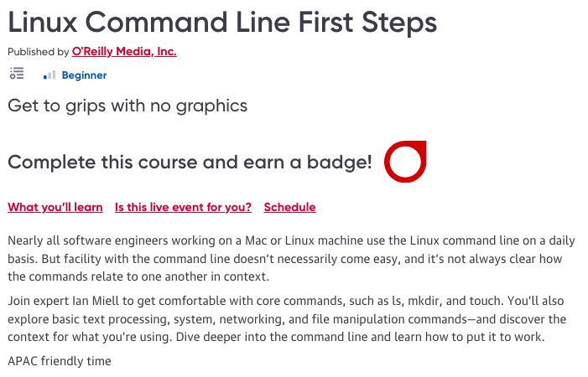
Task: Jump to What you'll learn section
Action: click(x=55, y=207)
